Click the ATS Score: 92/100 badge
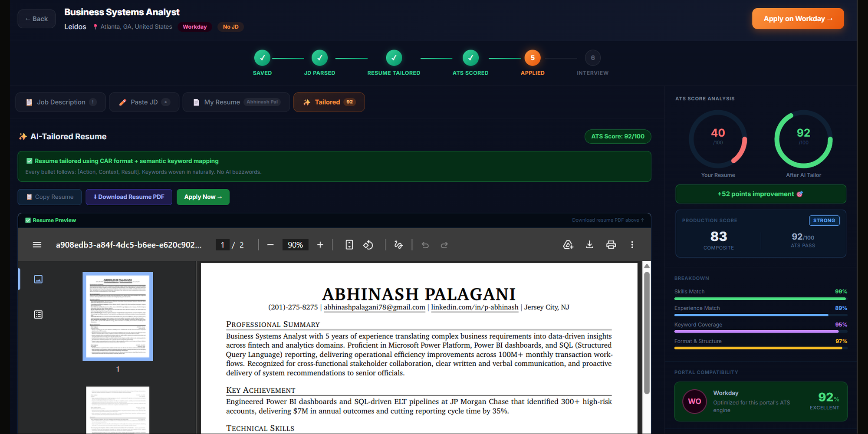This screenshot has height=434, width=868. [618, 136]
